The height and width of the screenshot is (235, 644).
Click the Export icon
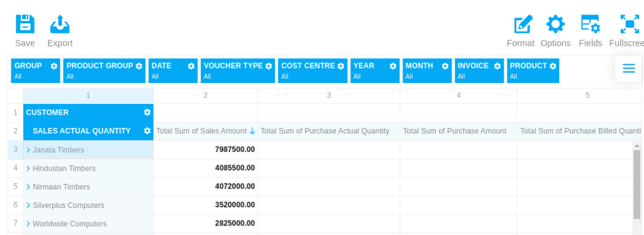point(60,24)
